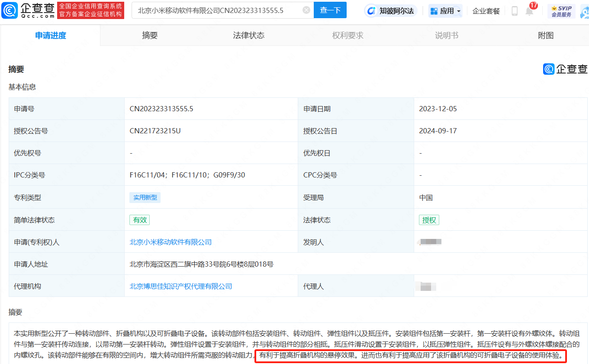
Task: Open 企业套餐 link
Action: coord(486,11)
